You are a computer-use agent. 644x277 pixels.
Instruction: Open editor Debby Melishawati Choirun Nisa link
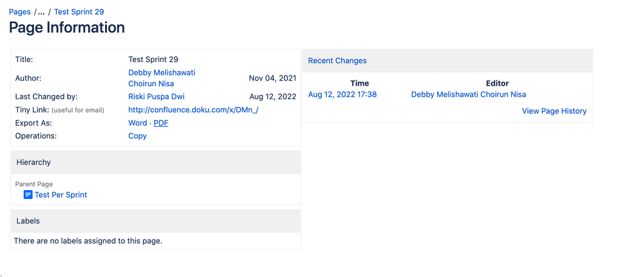[469, 95]
